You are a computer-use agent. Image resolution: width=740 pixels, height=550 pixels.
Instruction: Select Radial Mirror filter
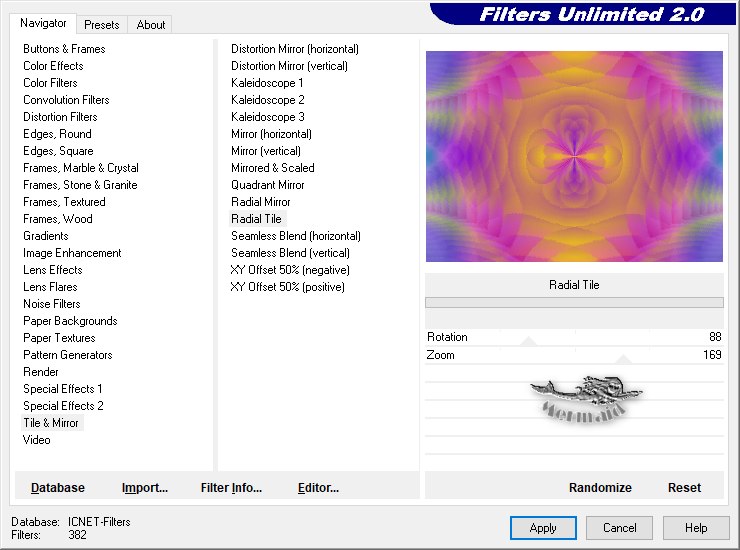pos(261,202)
